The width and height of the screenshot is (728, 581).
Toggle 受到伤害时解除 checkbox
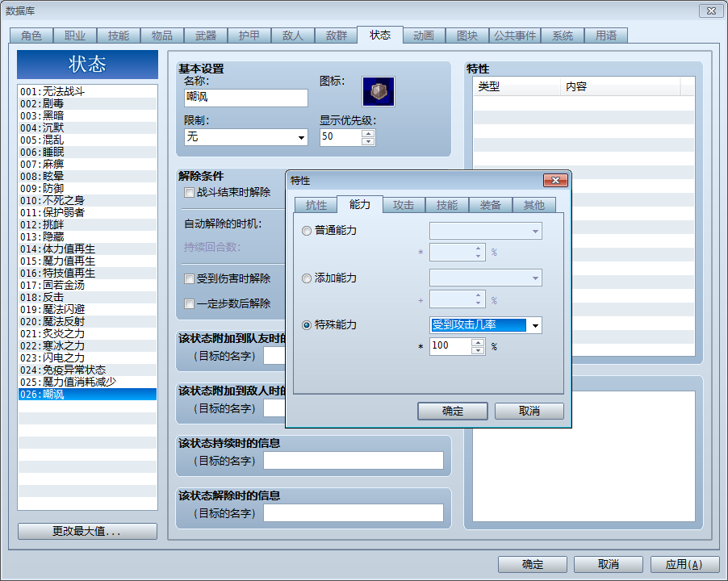pos(189,279)
